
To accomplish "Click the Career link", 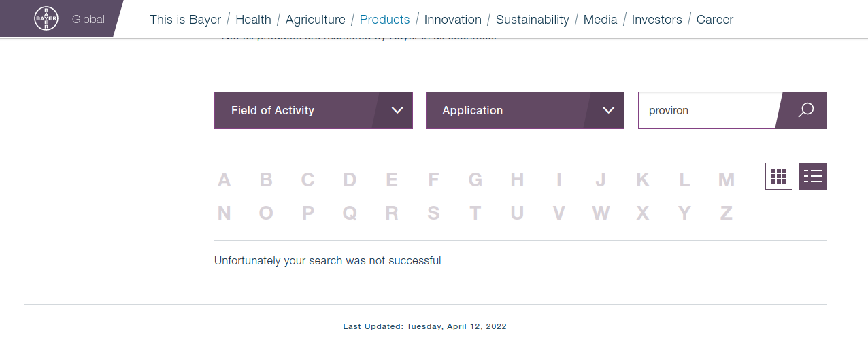I will pos(714,20).
